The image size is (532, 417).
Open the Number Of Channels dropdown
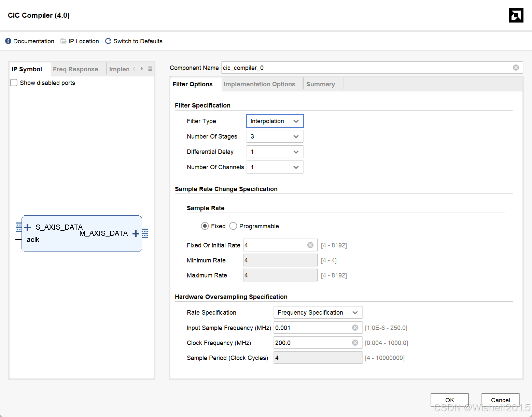(x=275, y=167)
